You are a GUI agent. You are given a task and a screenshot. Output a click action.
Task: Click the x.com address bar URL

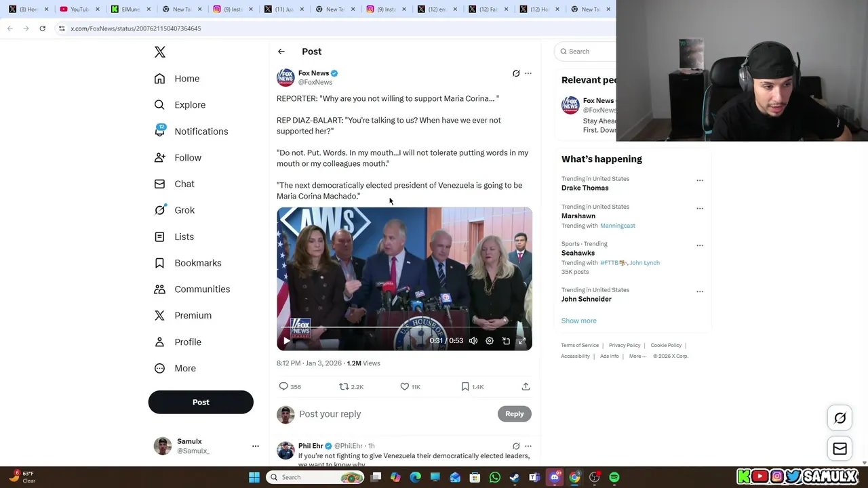pyautogui.click(x=136, y=28)
